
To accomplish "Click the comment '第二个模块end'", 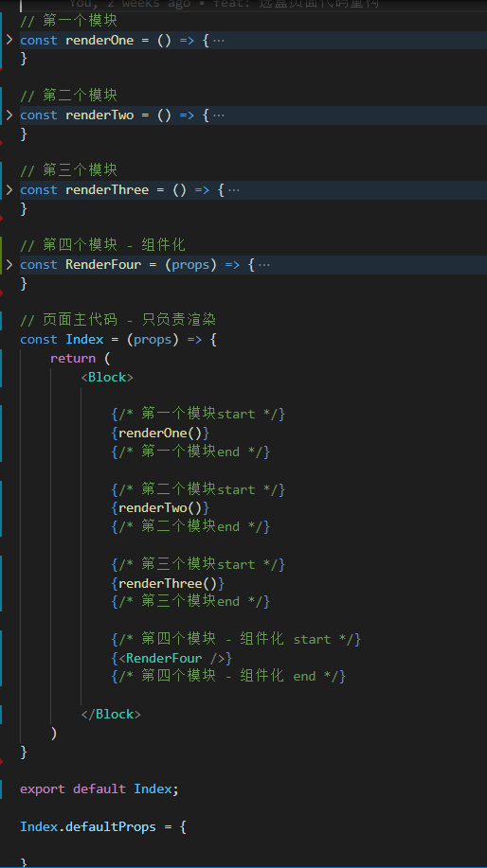I will click(190, 526).
